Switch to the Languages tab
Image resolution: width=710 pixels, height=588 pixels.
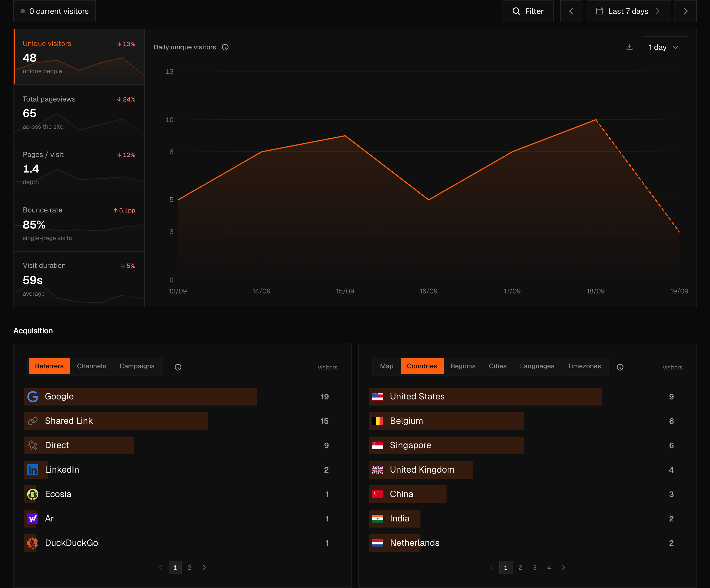pyautogui.click(x=537, y=366)
